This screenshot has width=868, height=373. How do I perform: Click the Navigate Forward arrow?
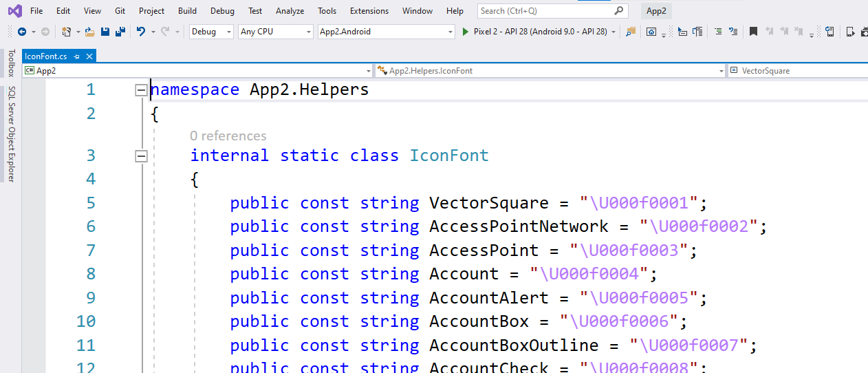click(x=45, y=32)
